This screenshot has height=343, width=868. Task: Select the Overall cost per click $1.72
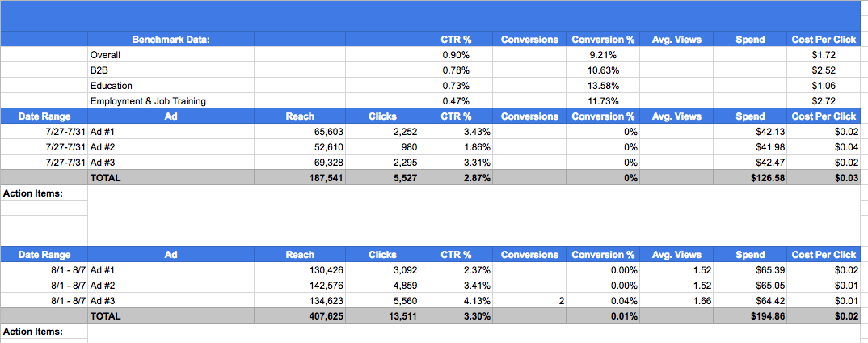click(824, 55)
